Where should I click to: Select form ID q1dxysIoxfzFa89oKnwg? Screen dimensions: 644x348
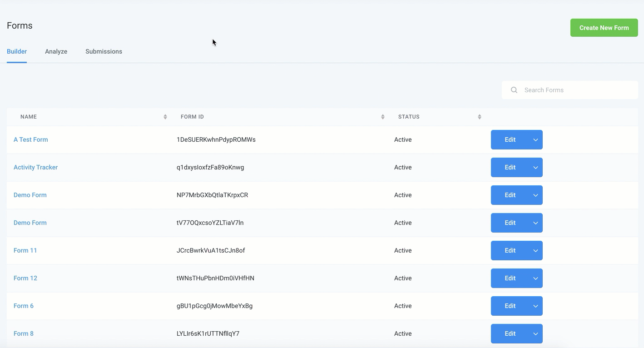[x=210, y=167]
